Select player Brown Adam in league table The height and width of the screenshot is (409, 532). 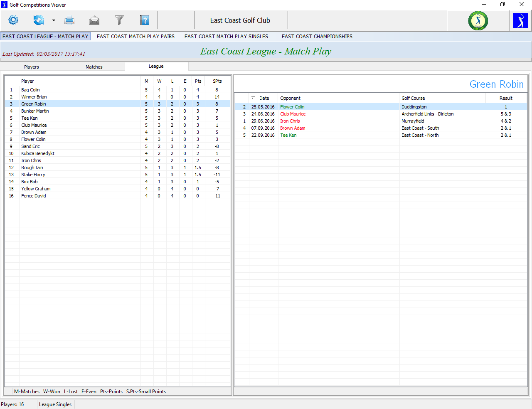(117, 132)
